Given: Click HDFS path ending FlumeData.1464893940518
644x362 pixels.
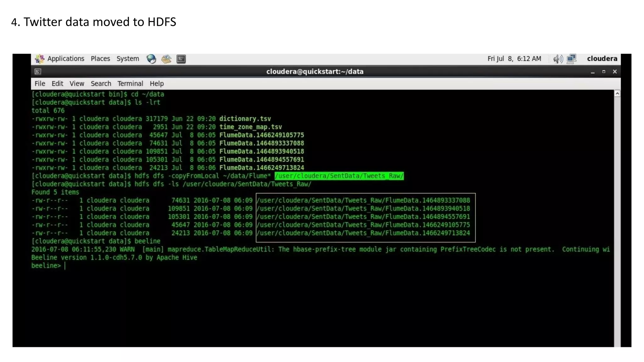Looking at the screenshot, I should 363,209.
